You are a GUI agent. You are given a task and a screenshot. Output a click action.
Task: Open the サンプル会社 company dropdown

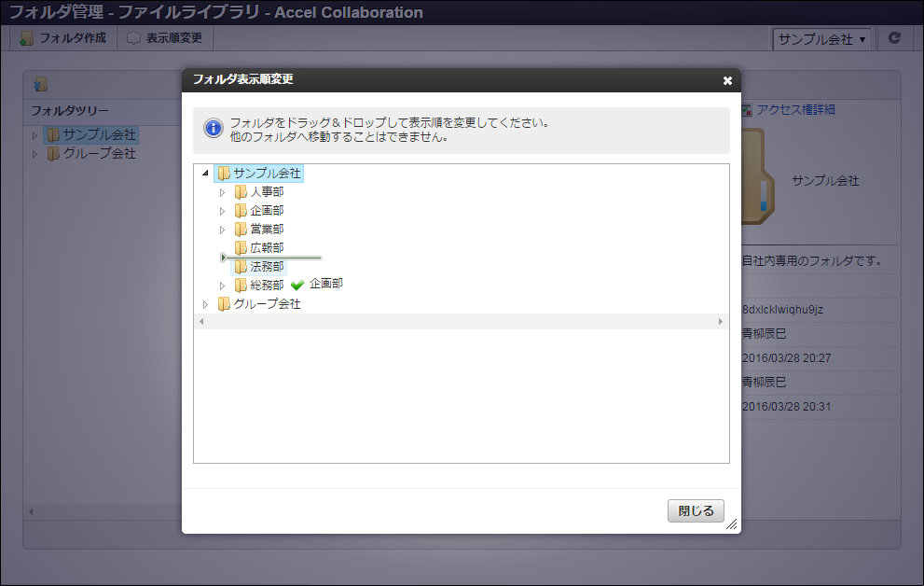coord(821,39)
